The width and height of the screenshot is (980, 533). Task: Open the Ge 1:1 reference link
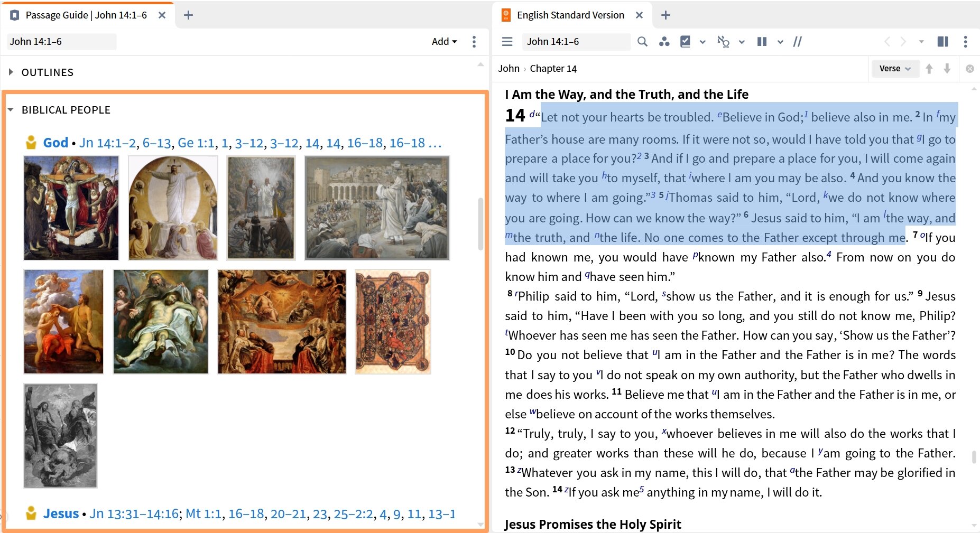click(196, 143)
